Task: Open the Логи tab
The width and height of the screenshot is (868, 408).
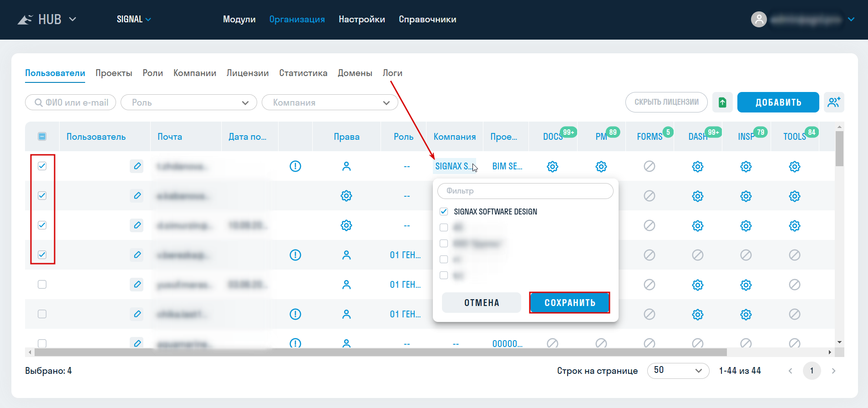Action: 392,73
